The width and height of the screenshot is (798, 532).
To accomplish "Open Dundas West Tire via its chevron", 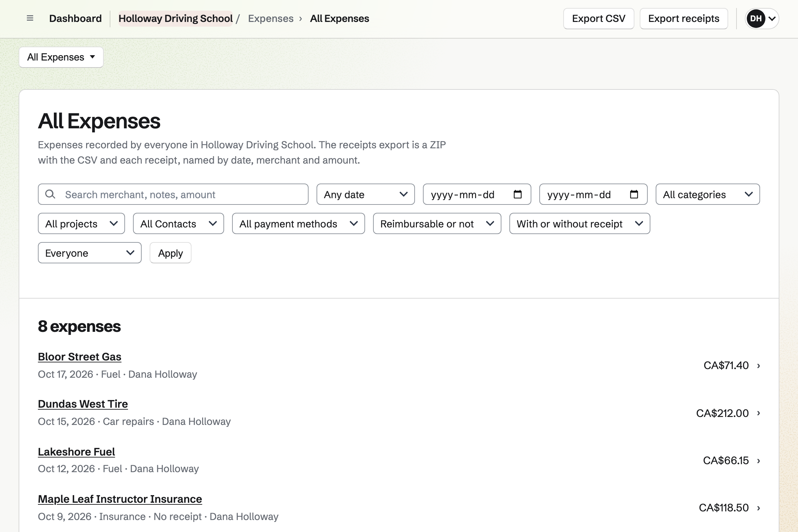I will tap(759, 413).
